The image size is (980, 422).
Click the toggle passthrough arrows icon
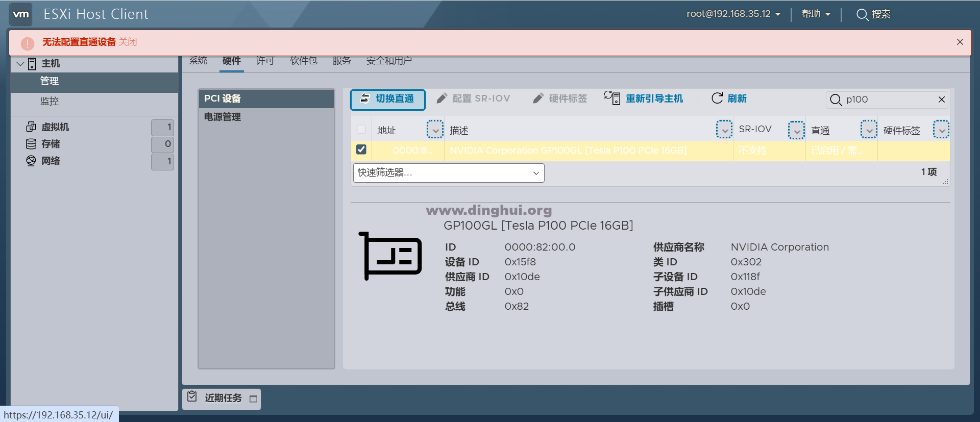[365, 98]
